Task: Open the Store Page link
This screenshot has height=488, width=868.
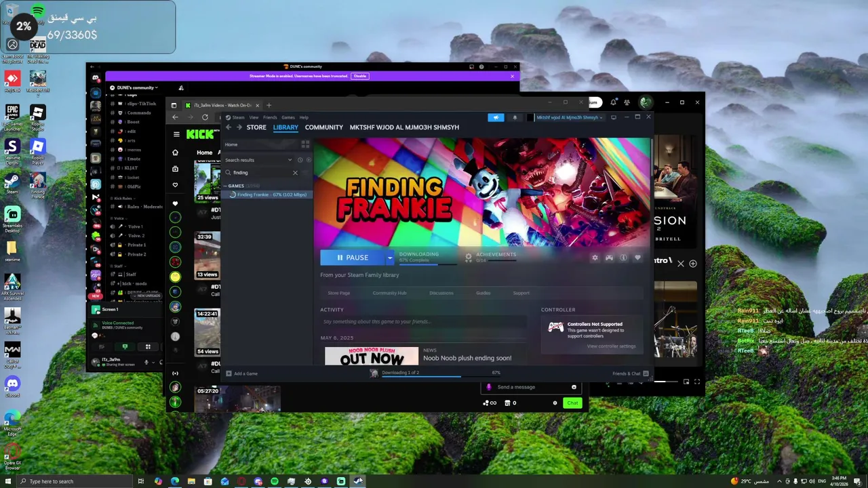Action: pos(339,293)
